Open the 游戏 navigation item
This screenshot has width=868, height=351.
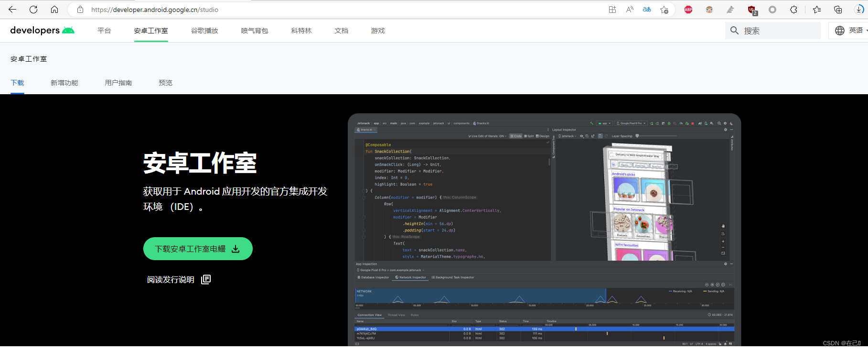click(x=378, y=31)
